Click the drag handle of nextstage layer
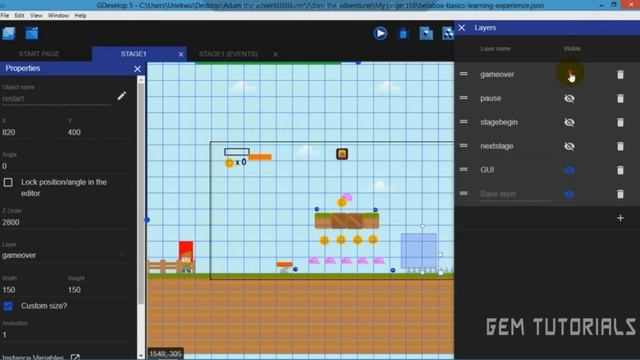This screenshot has height=360, width=640. point(464,146)
